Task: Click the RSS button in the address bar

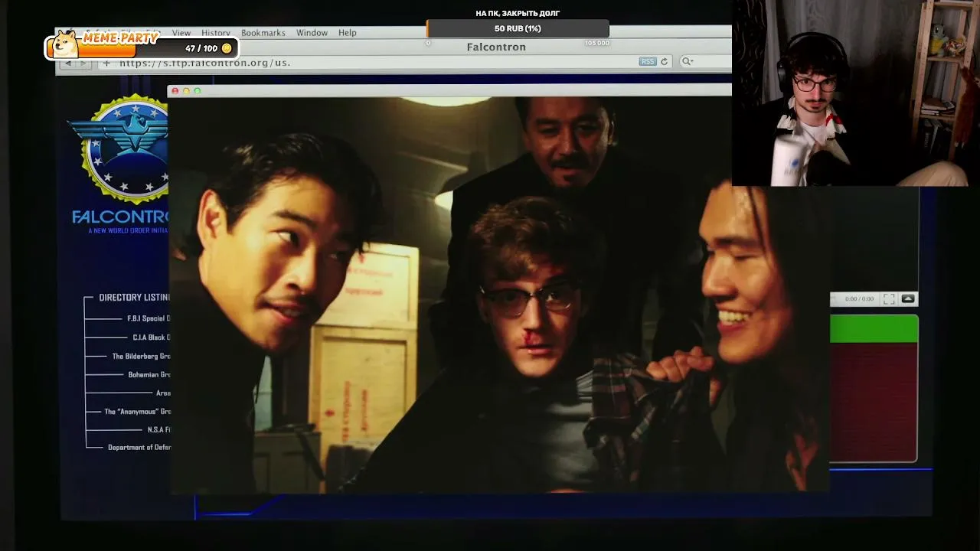Action: (648, 61)
